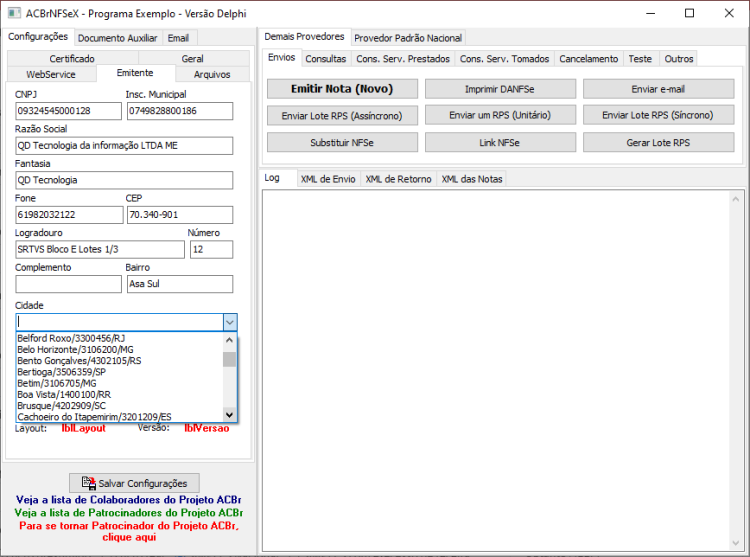Image resolution: width=750 pixels, height=557 pixels.
Task: Focus the empty Complemento field
Action: pyautogui.click(x=68, y=284)
